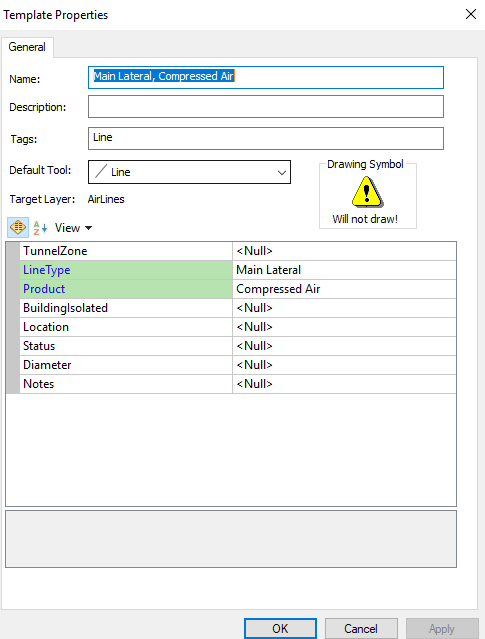The height and width of the screenshot is (639, 485).
Task: Switch to the General tab
Action: 27,47
